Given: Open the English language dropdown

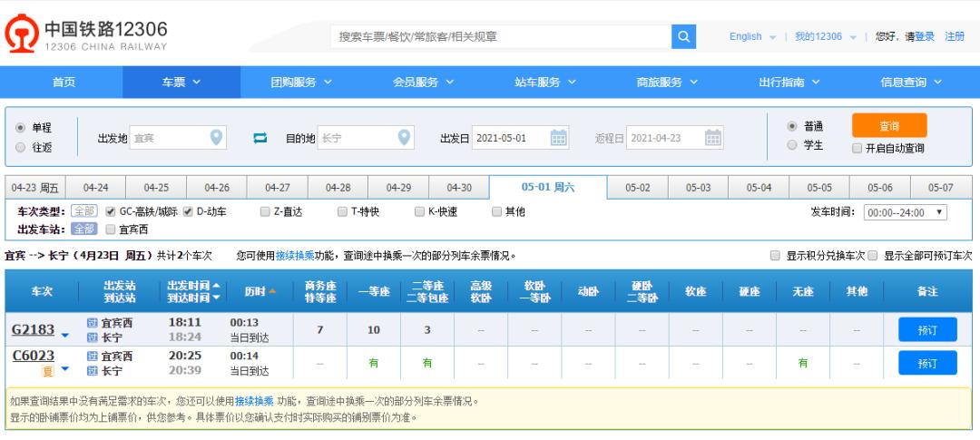Looking at the screenshot, I should (753, 36).
